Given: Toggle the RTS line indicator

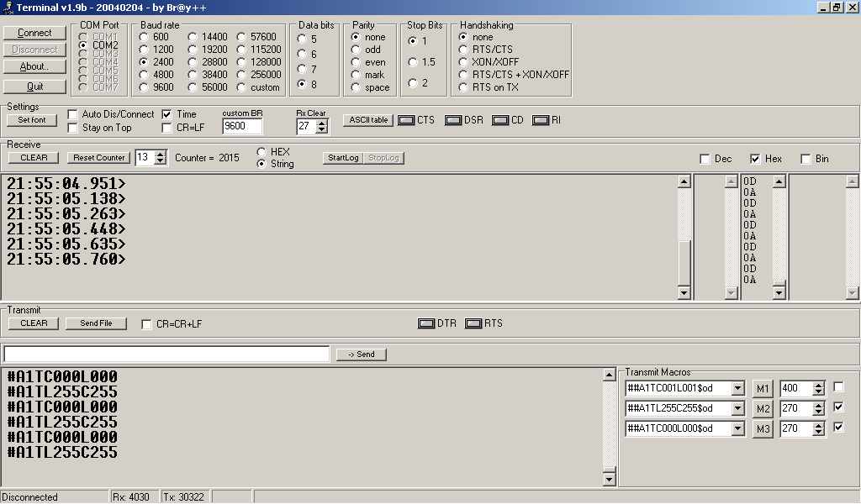Looking at the screenshot, I should (473, 323).
